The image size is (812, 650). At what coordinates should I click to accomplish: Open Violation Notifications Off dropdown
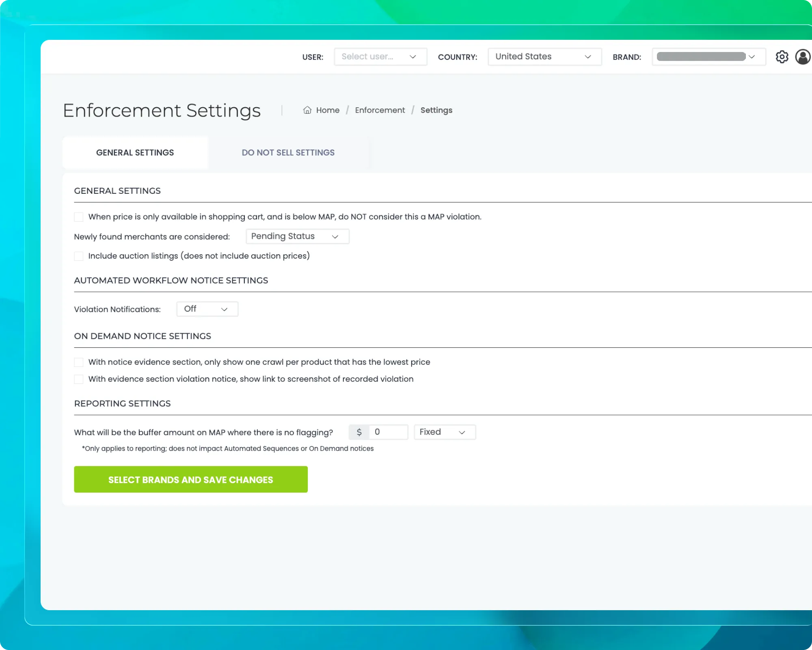(207, 309)
